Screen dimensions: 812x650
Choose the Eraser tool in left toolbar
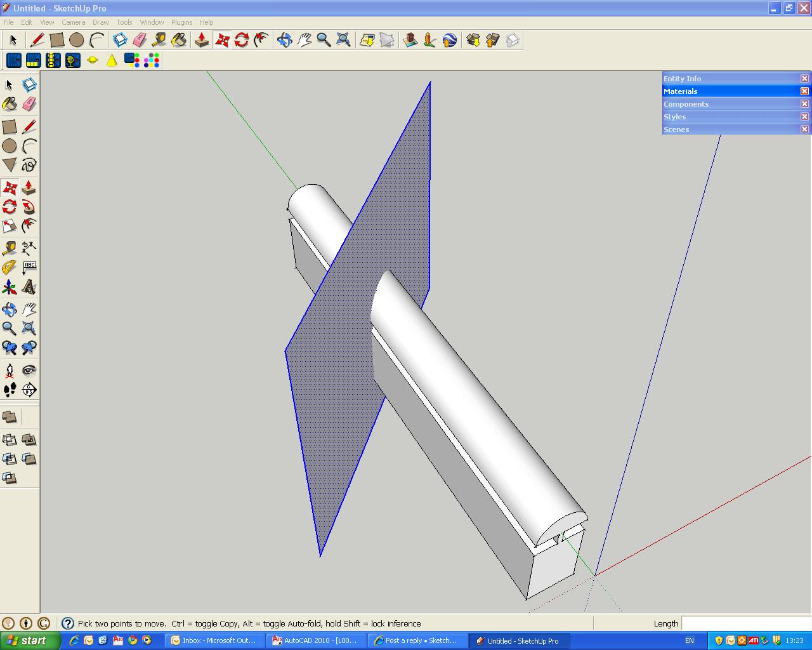pyautogui.click(x=29, y=104)
